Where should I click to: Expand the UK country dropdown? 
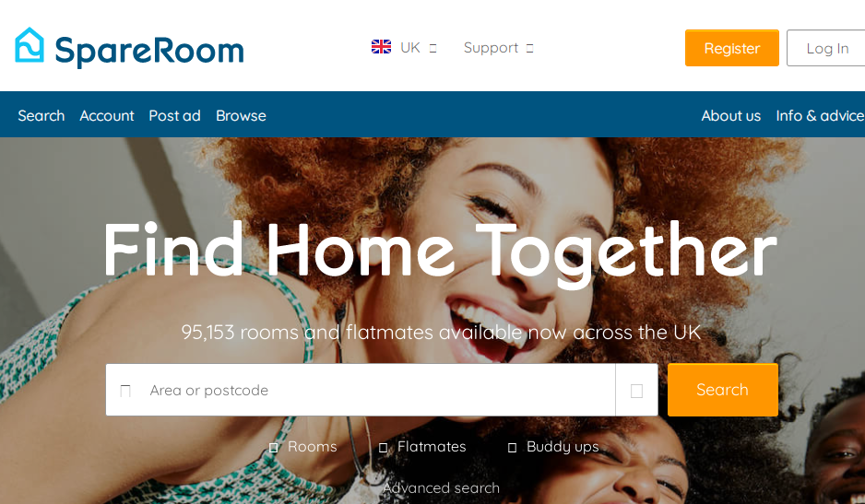tap(404, 47)
